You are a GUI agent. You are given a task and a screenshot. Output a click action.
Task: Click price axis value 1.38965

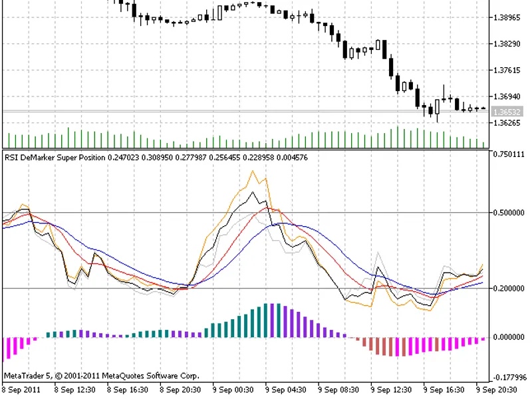coord(507,18)
